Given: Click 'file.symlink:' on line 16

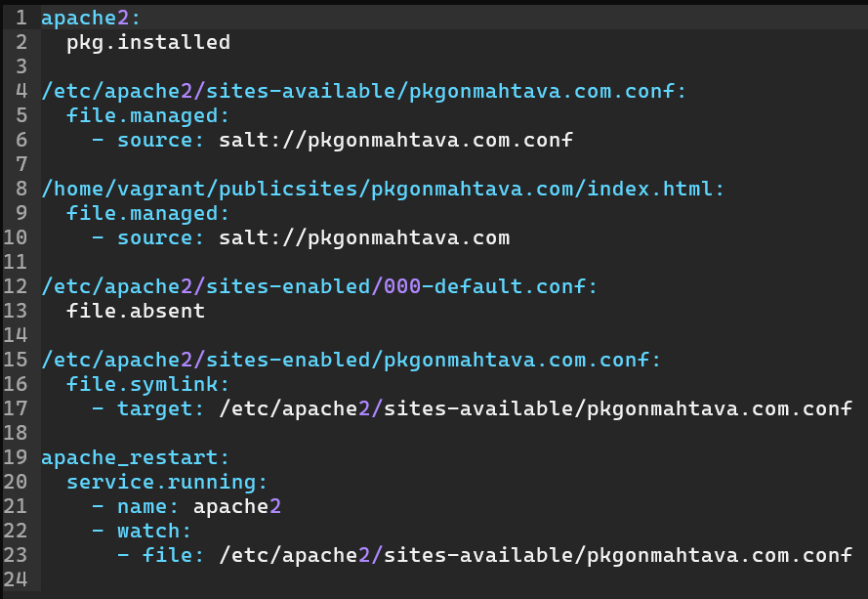Looking at the screenshot, I should click(148, 384).
